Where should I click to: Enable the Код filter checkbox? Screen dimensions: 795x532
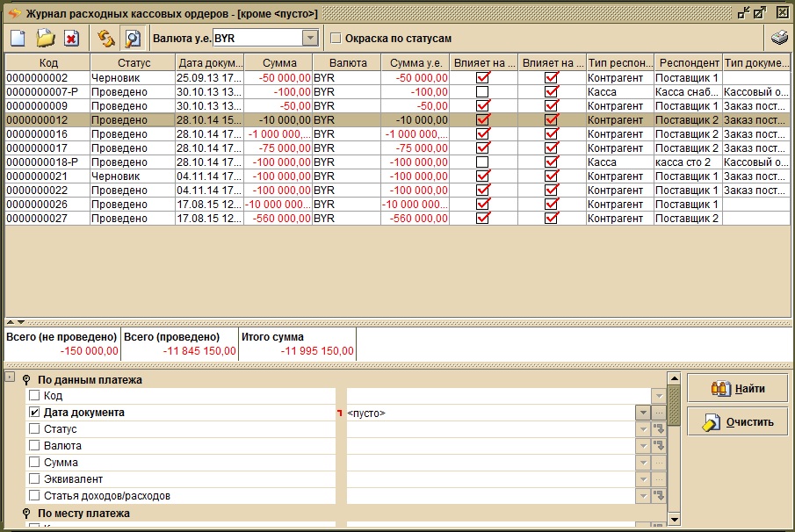34,395
